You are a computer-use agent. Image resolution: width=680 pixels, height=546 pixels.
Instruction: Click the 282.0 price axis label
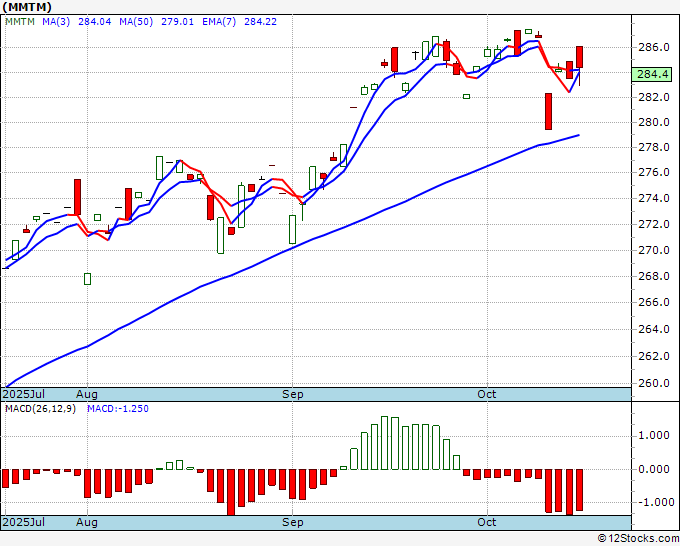(x=654, y=97)
